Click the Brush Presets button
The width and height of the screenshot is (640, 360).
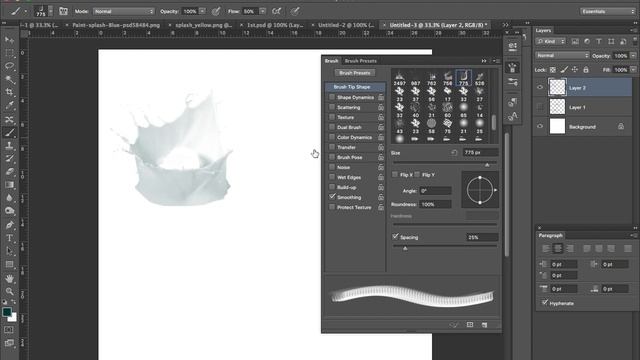coord(355,73)
